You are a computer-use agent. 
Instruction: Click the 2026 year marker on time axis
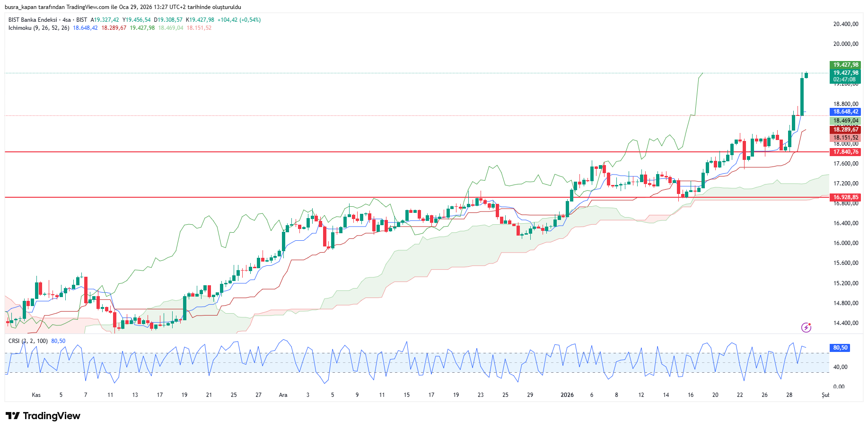point(567,395)
